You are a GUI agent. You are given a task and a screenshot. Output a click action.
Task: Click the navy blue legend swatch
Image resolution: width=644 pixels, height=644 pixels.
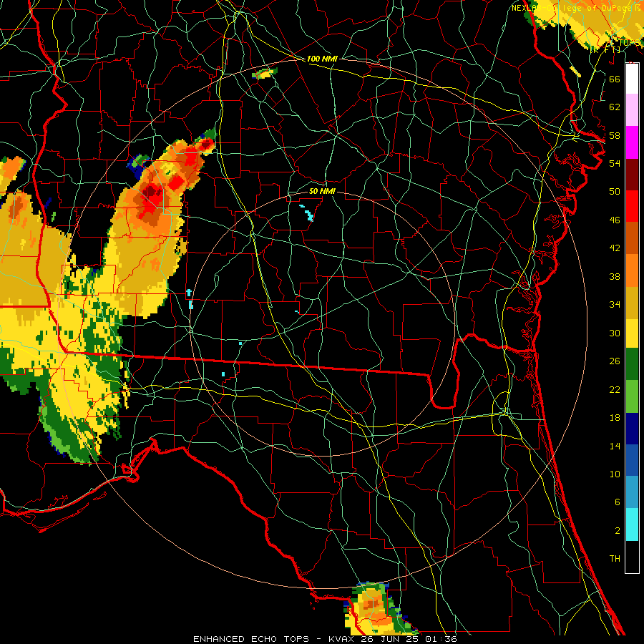click(x=632, y=429)
